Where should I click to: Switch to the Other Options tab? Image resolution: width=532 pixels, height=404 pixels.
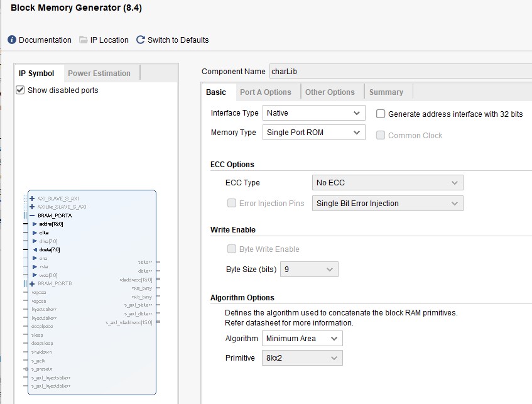pos(330,92)
